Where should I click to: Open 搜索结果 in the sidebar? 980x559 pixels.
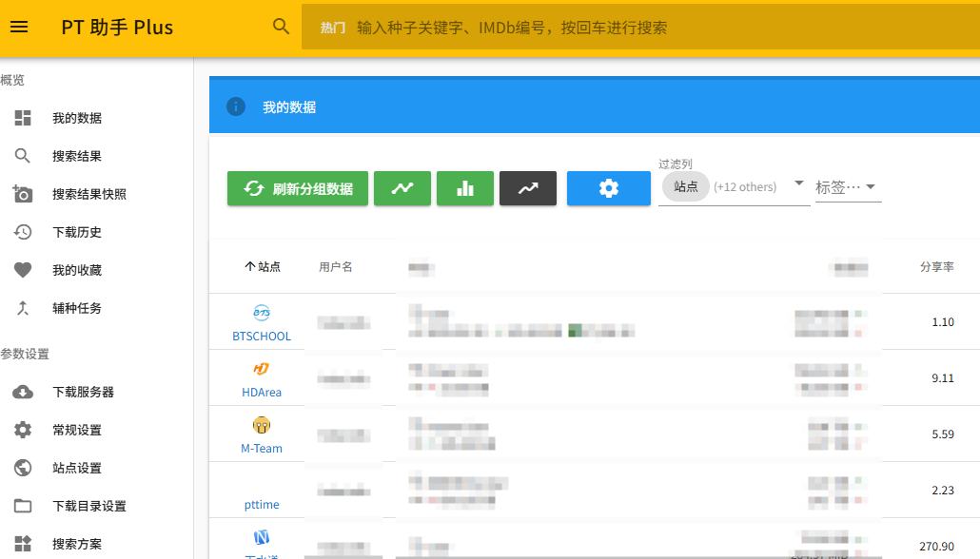[77, 156]
